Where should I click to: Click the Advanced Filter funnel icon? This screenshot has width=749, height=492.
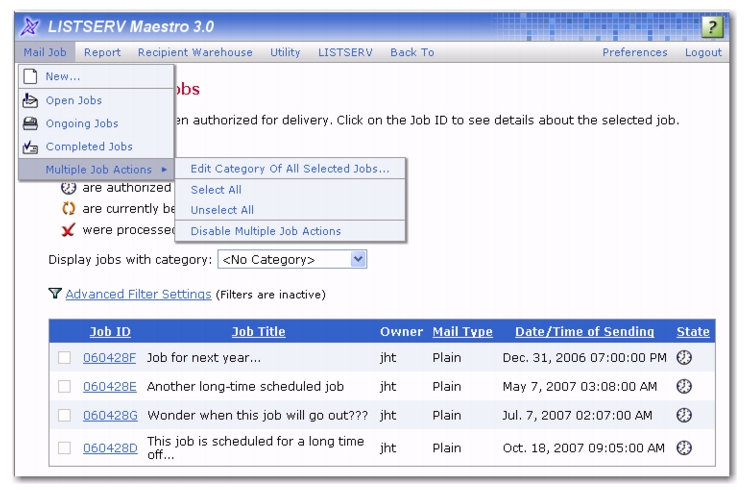coord(55,293)
